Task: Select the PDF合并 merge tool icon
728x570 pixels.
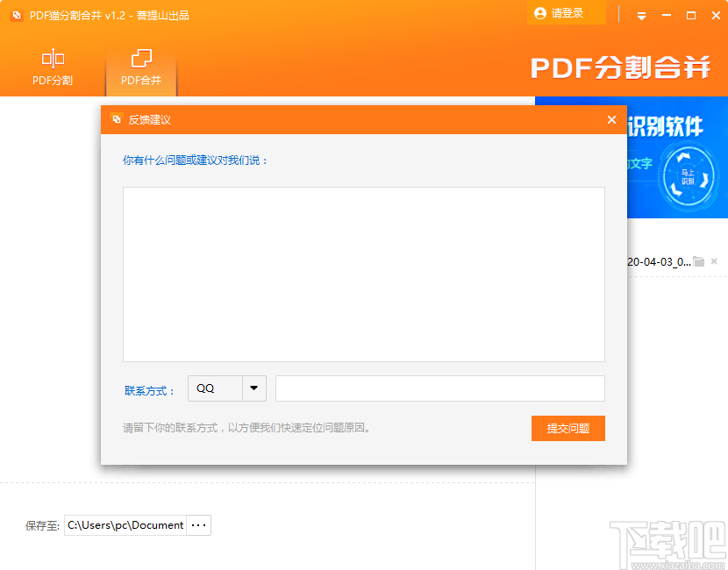Action: pyautogui.click(x=140, y=58)
